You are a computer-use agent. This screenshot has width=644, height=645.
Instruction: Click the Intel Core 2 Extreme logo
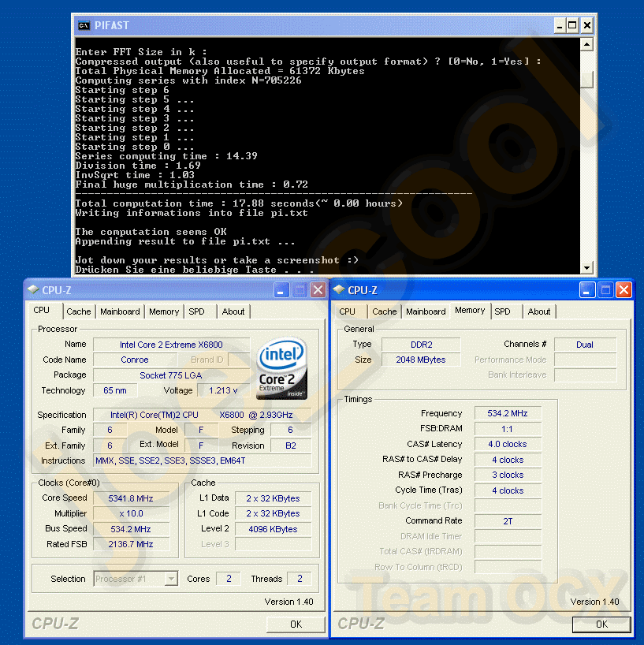(x=281, y=368)
